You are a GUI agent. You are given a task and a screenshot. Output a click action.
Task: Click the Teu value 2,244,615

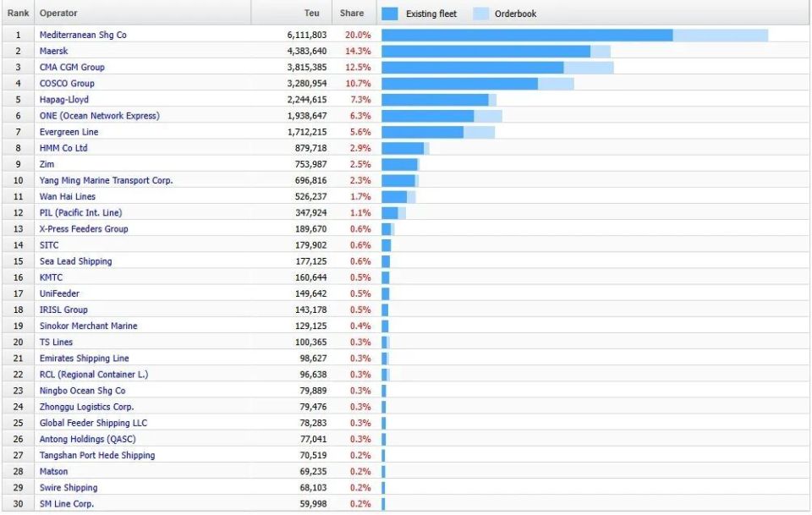coord(307,100)
